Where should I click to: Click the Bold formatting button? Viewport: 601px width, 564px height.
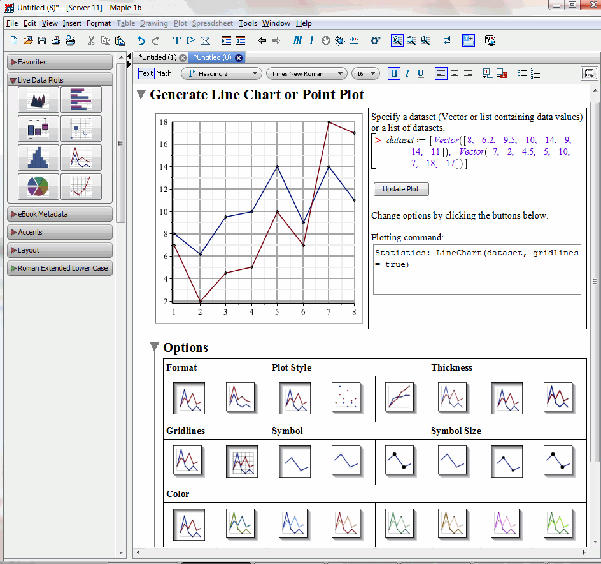(394, 73)
